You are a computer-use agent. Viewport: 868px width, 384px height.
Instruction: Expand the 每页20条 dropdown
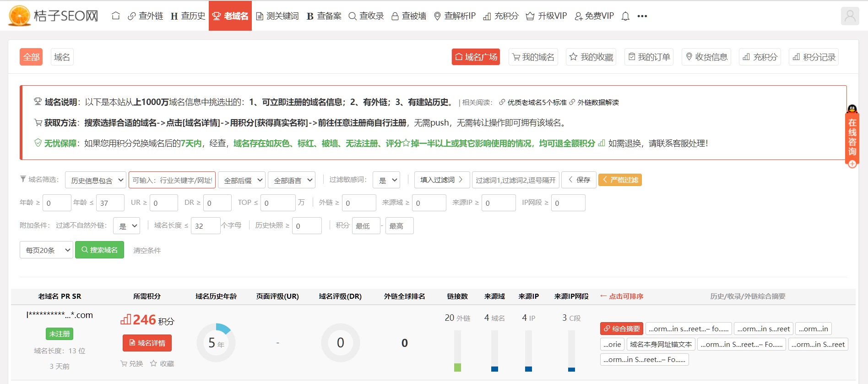[46, 250]
